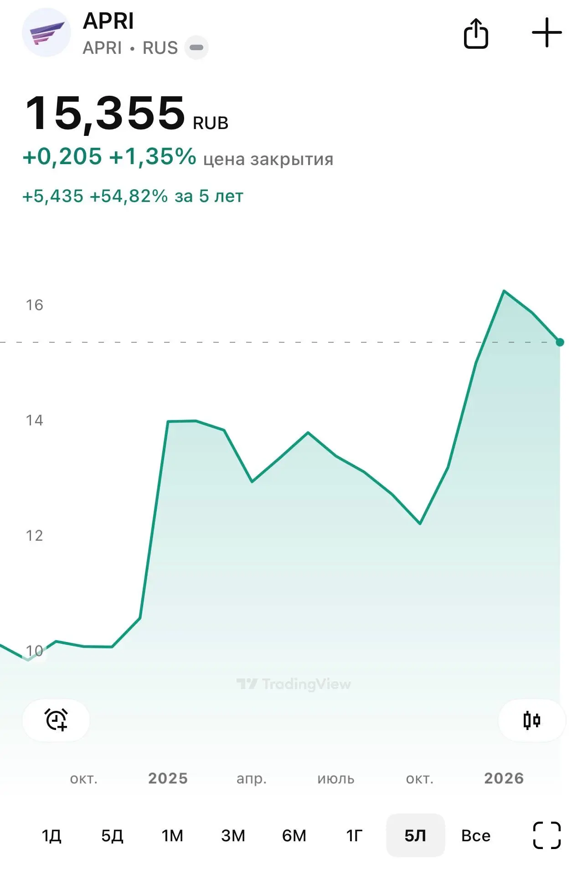Select the 1Д time range

click(52, 835)
